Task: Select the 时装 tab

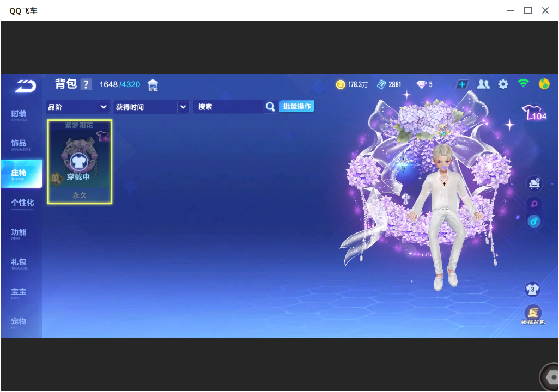Action: coord(19,115)
